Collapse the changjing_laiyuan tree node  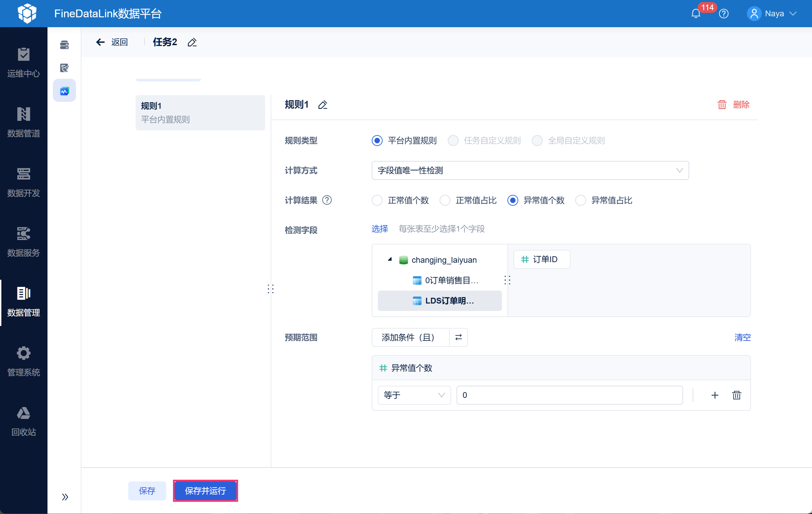pos(390,259)
